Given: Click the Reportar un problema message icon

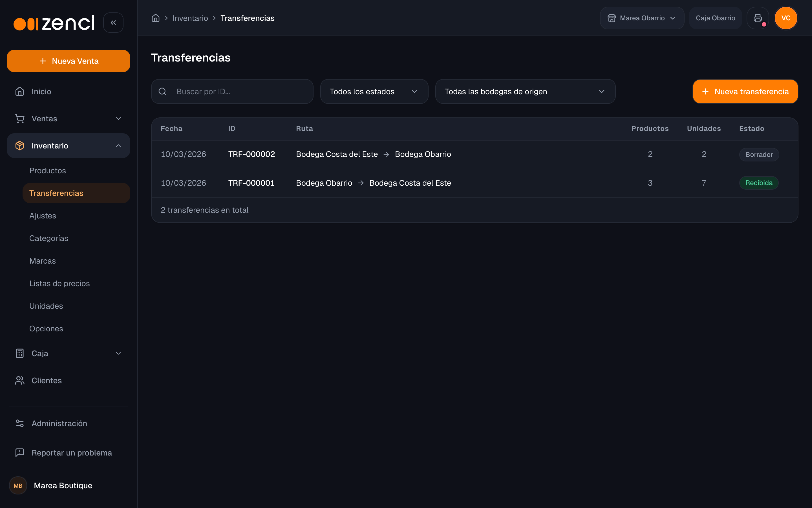Looking at the screenshot, I should click(x=20, y=453).
